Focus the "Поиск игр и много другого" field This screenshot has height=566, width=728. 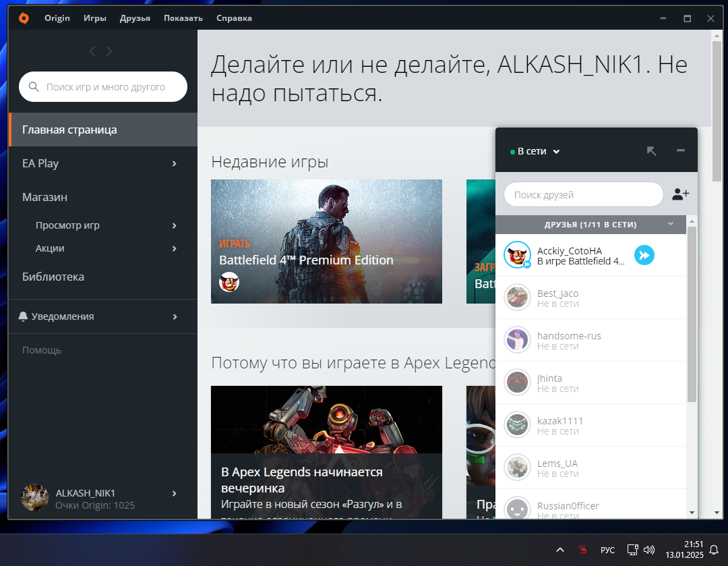103,87
